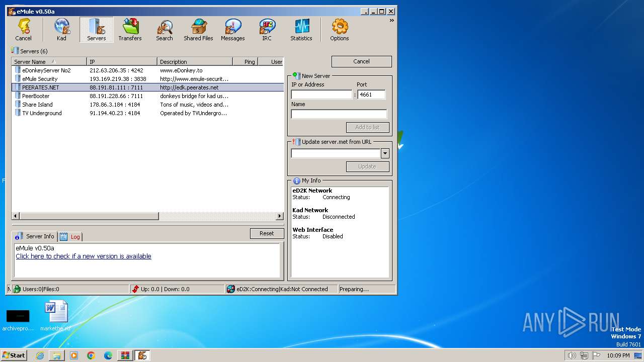This screenshot has width=644, height=362.
Task: Open the Windows Start menu
Action: coord(14,355)
